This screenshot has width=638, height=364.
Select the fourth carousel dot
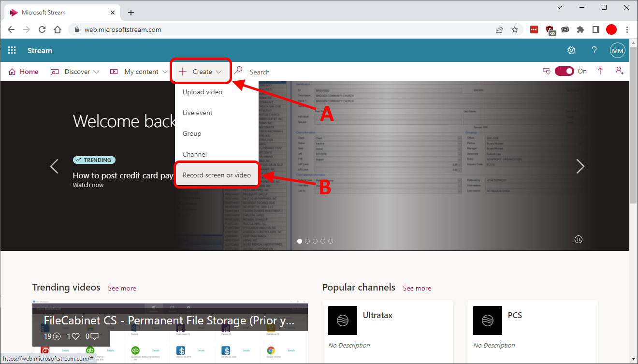323,241
